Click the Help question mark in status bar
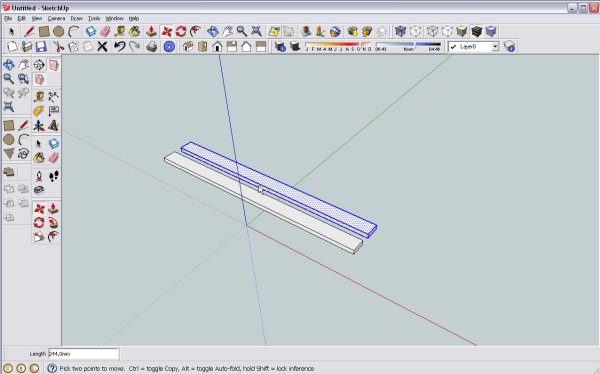This screenshot has width=600, height=374. (x=52, y=368)
